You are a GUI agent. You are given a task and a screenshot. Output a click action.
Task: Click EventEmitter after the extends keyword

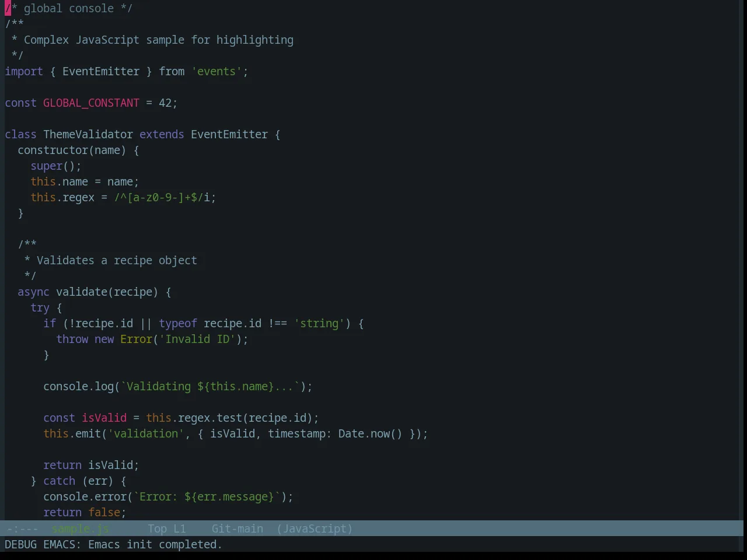click(229, 134)
